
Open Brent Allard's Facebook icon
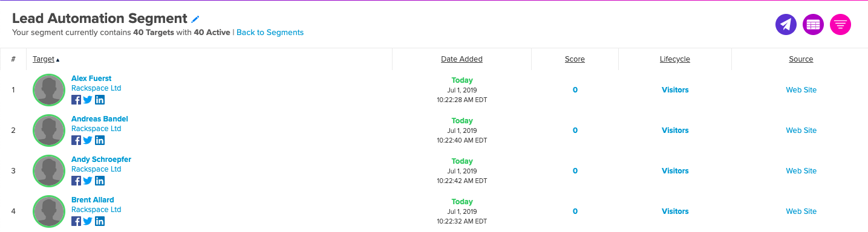[x=76, y=221]
